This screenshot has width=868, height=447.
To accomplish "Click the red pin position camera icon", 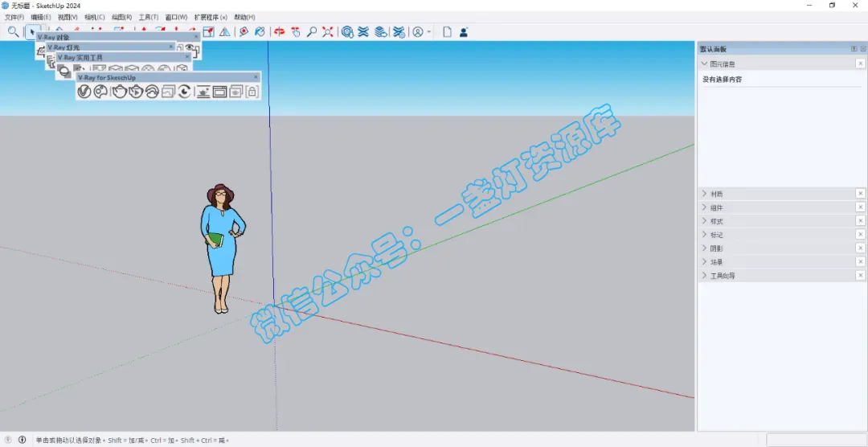I will 244,32.
